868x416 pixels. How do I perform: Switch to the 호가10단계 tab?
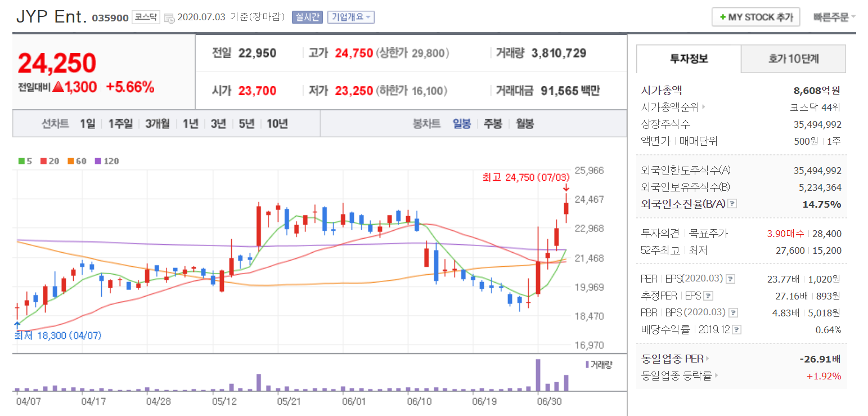point(793,59)
